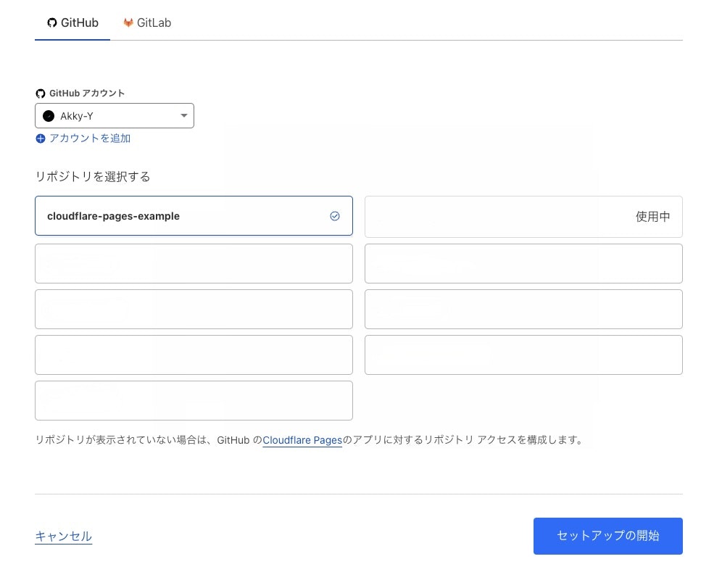Click the リポジトリを選択する heading text
Image resolution: width=722 pixels, height=588 pixels.
point(93,177)
